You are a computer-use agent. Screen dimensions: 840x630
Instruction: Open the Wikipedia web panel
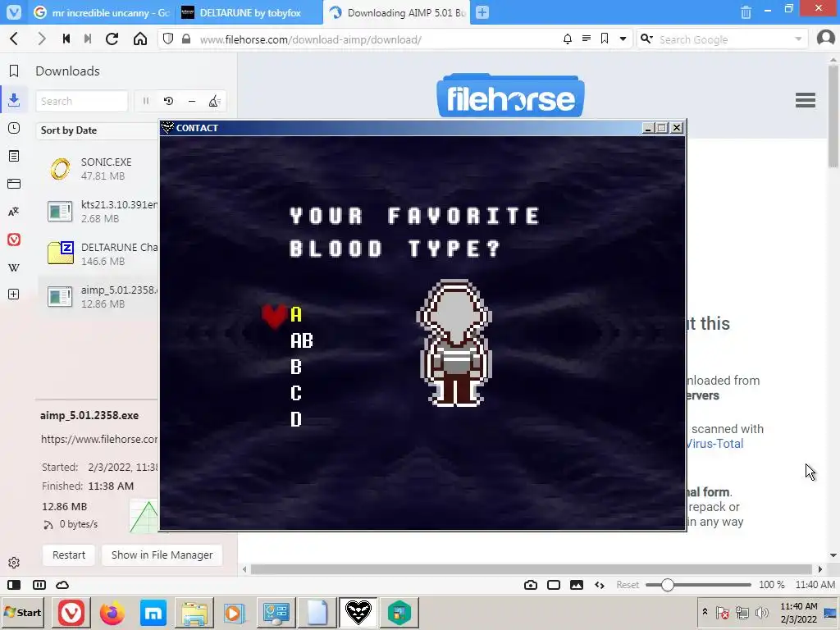pos(14,267)
